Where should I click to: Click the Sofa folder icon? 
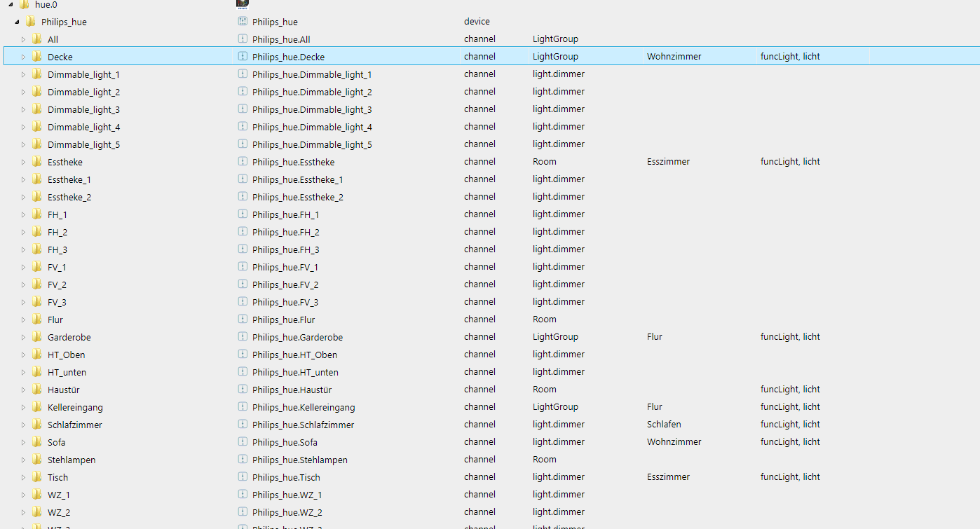pyautogui.click(x=37, y=442)
